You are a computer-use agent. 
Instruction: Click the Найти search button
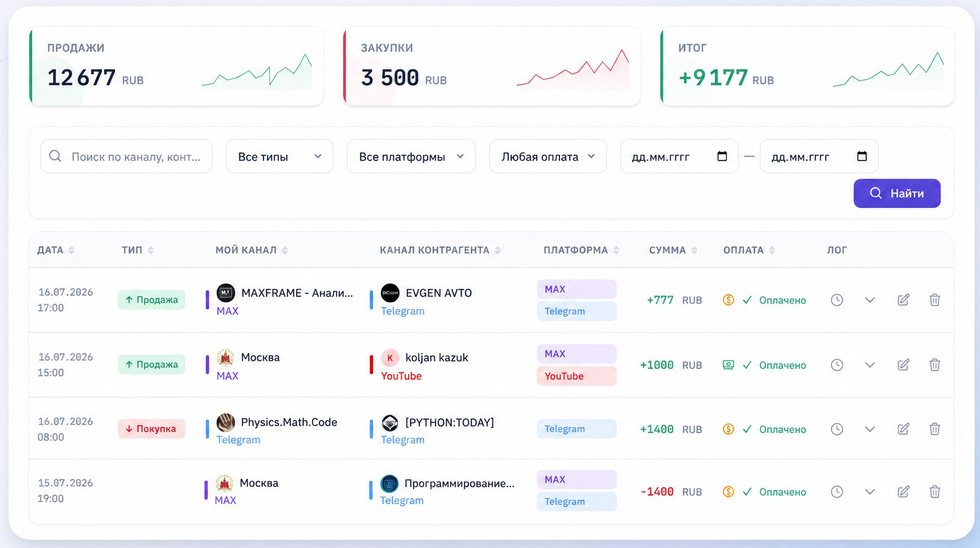tap(897, 193)
